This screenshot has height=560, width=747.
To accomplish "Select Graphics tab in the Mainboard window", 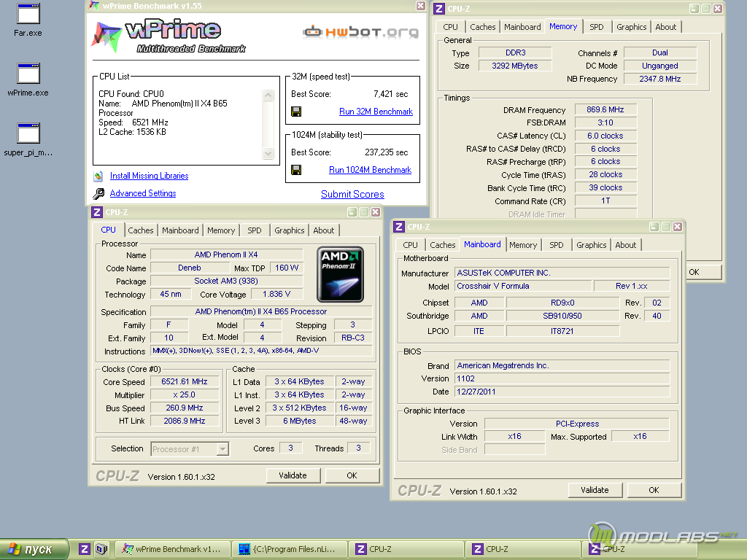I will point(591,245).
